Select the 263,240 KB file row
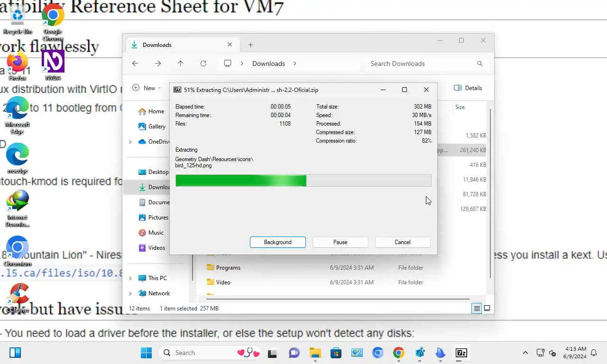This screenshot has width=607, height=364. 462,150
